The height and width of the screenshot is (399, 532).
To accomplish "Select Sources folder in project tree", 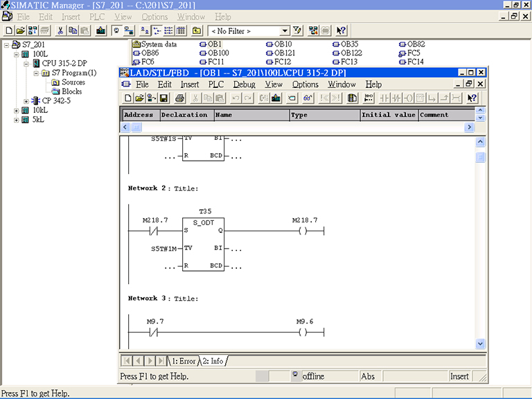I will (68, 82).
